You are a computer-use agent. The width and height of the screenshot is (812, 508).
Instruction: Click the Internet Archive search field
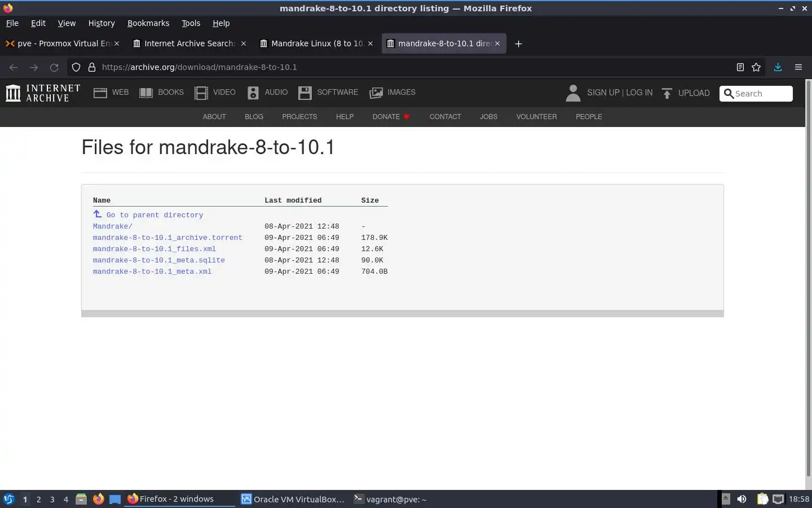[x=756, y=94]
